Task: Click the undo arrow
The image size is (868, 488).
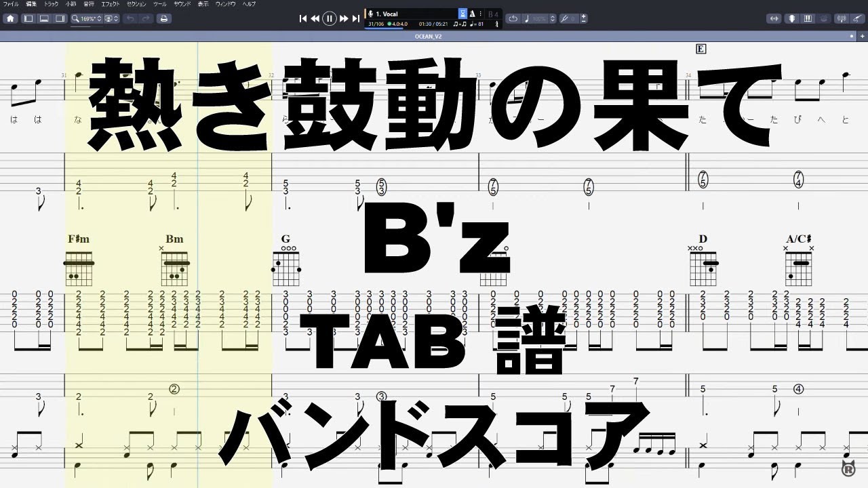Action: click(130, 18)
